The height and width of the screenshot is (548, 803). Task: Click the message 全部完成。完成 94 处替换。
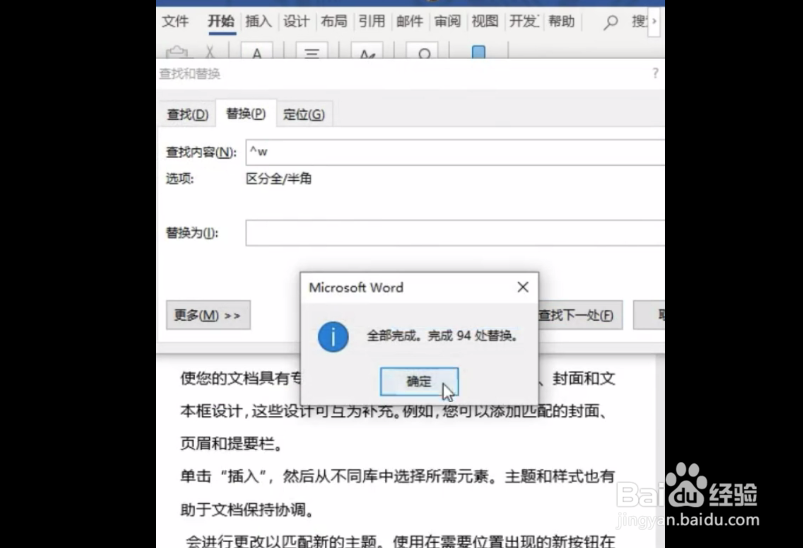click(x=443, y=335)
